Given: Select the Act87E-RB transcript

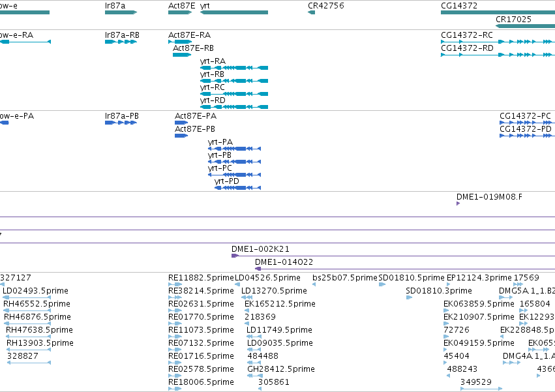Looking at the screenshot, I should point(182,55).
